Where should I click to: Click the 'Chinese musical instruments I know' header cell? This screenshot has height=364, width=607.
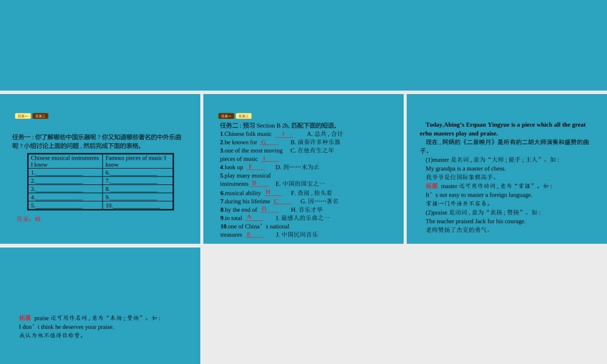pos(65,161)
